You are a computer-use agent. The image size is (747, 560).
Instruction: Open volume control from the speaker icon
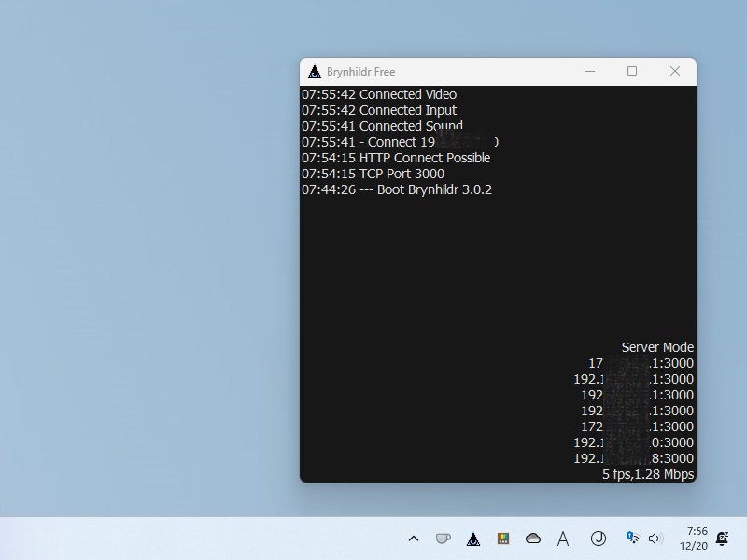coord(656,539)
